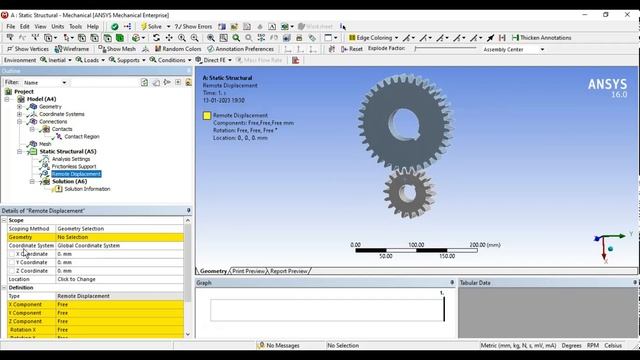
Task: Click the Show Vertices toolbar button
Action: tap(28, 49)
